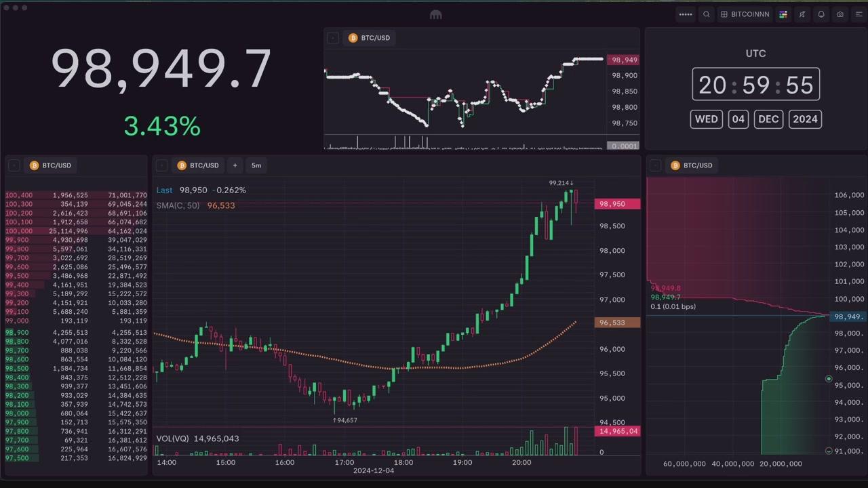Change the BTC/USD pair on the depth chart
The image size is (868, 488).
point(692,165)
